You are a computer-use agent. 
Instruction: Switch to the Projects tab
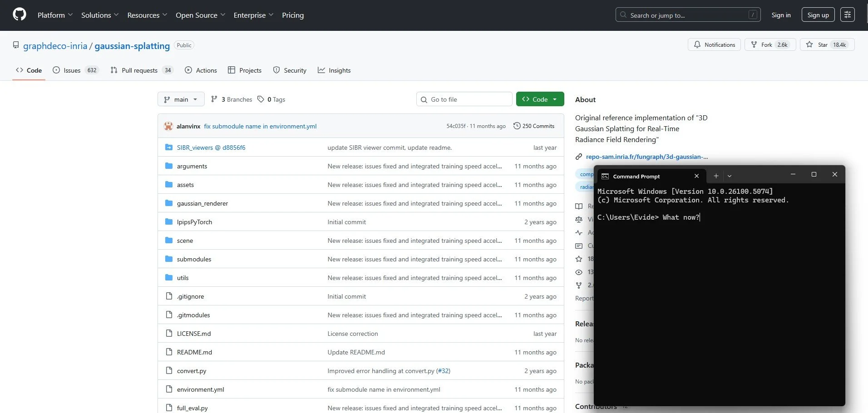tap(245, 70)
